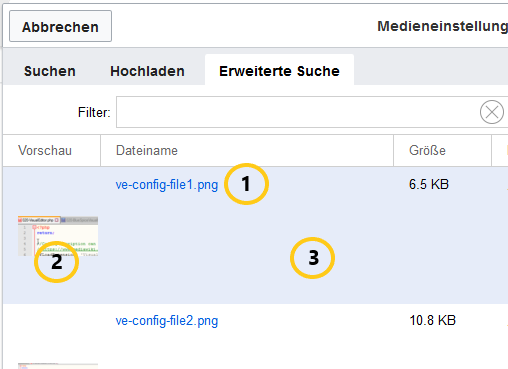Select the ve-config-file1.png preview thumbnail
Viewport: 508px width, 369px height.
[58, 236]
